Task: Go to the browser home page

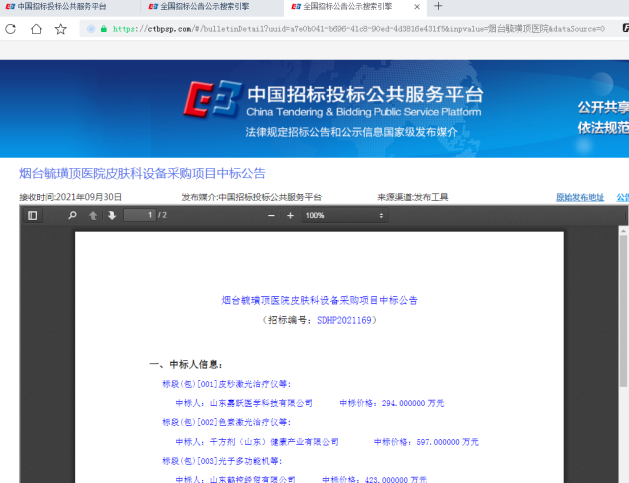Action: (36, 29)
